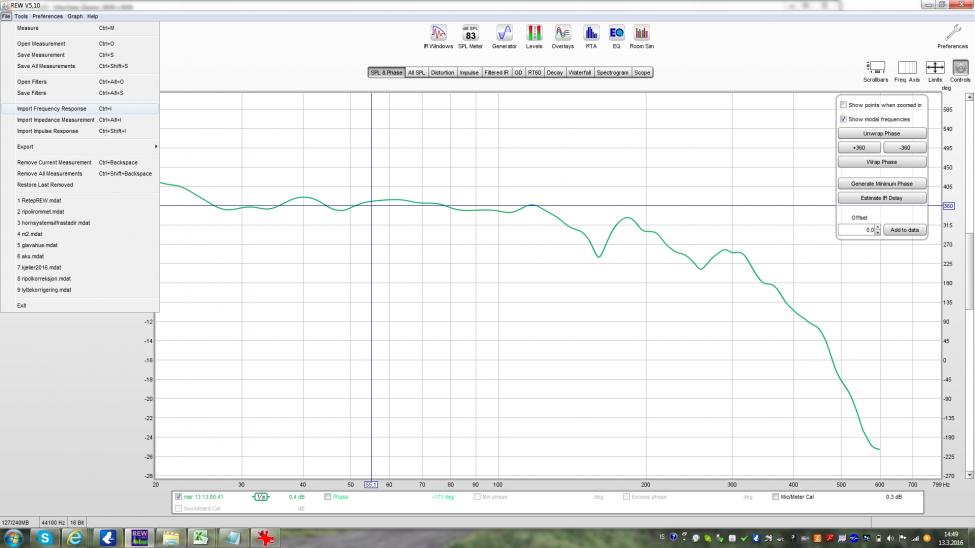Launch the signal Generator

pyautogui.click(x=504, y=33)
